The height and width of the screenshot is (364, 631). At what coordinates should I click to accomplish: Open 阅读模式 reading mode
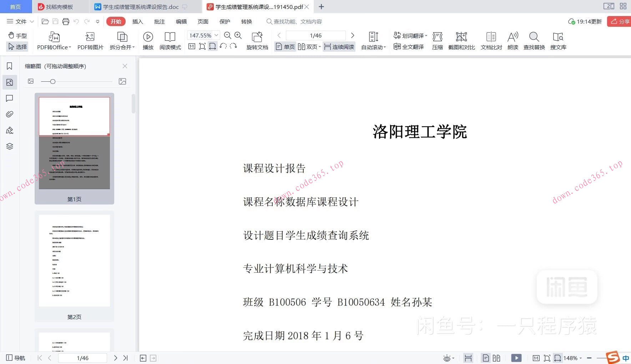tap(170, 40)
